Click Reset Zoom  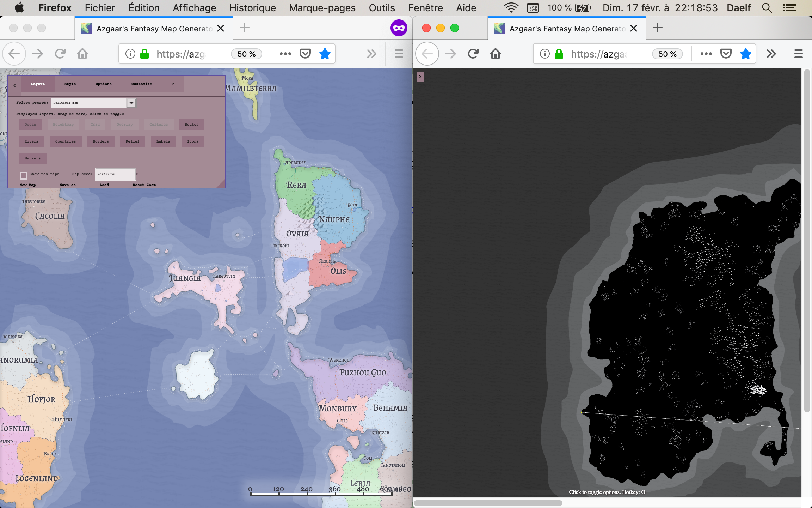click(144, 185)
